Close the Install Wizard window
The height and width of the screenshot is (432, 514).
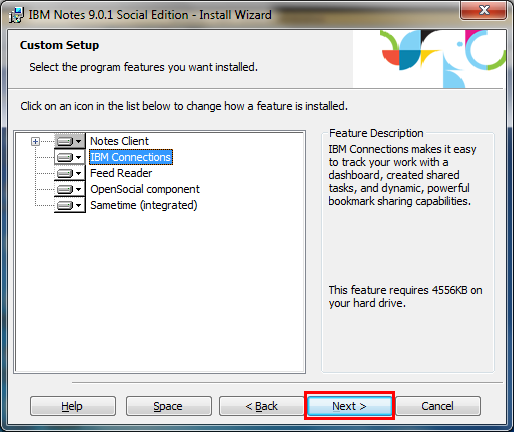point(484,10)
